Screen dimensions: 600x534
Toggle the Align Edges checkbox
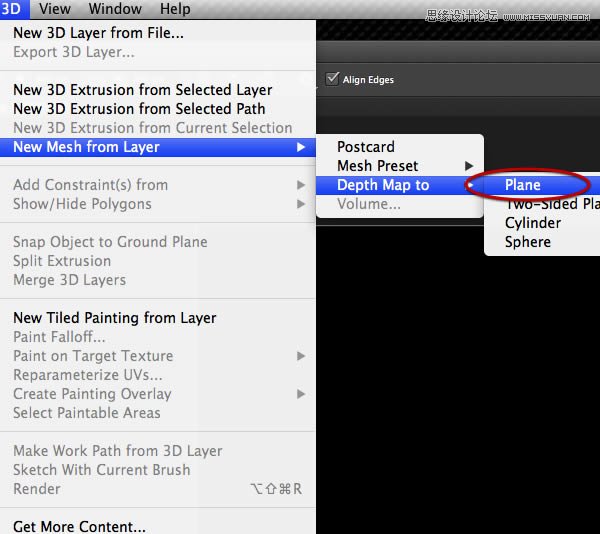[x=332, y=79]
